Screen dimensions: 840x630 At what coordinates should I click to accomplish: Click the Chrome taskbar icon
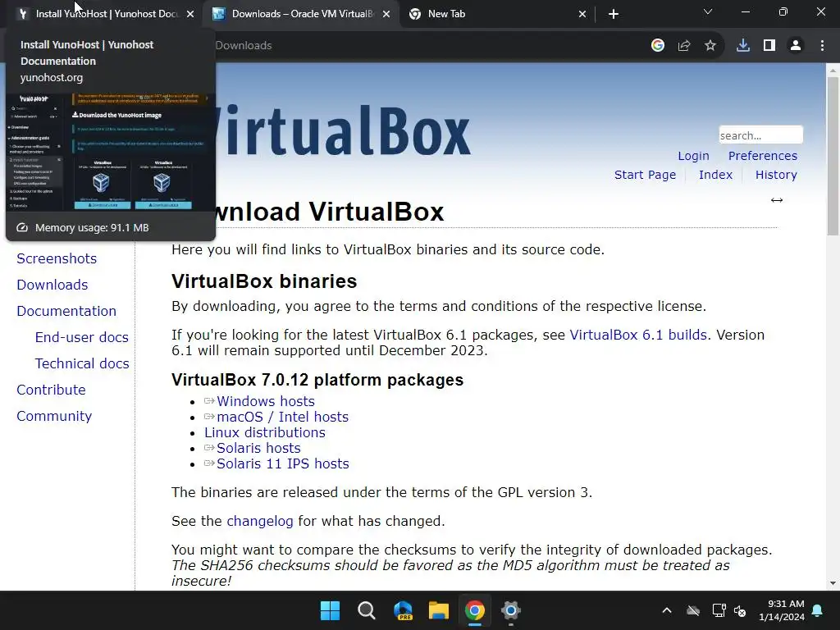pyautogui.click(x=475, y=610)
